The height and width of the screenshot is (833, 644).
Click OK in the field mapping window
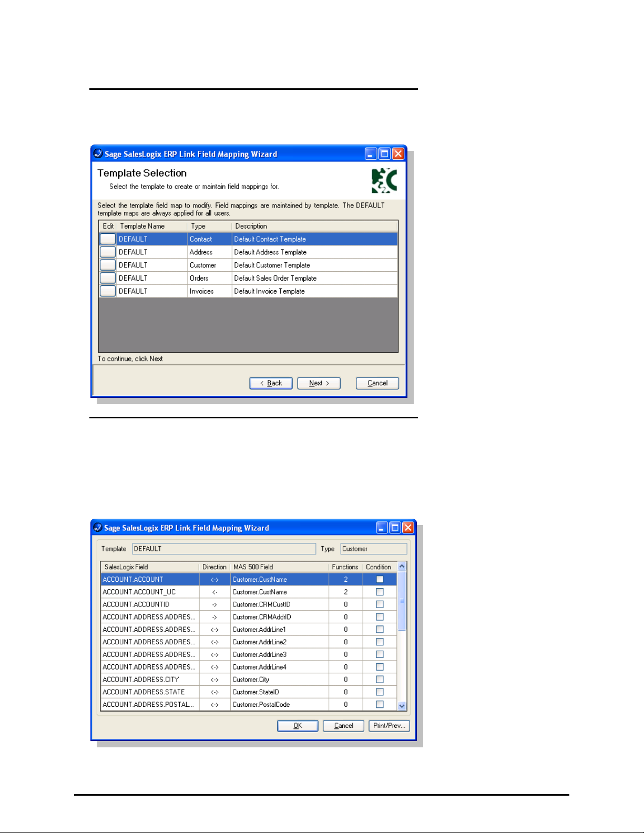(x=298, y=726)
